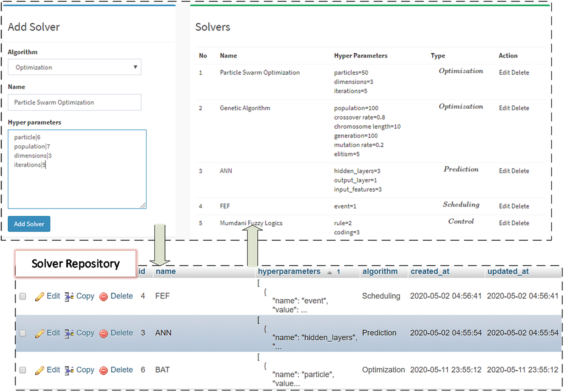This screenshot has width=564, height=392.
Task: Tick the checkbox for the FEF row
Action: (23, 296)
